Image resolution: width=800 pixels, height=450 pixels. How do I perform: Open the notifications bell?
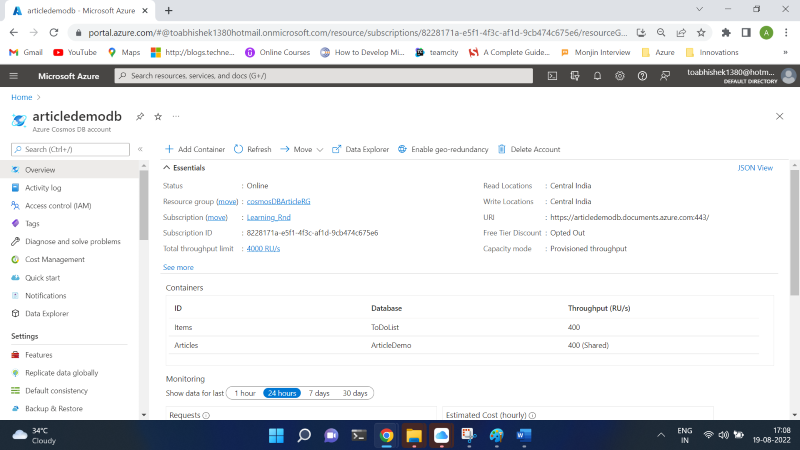pos(597,76)
